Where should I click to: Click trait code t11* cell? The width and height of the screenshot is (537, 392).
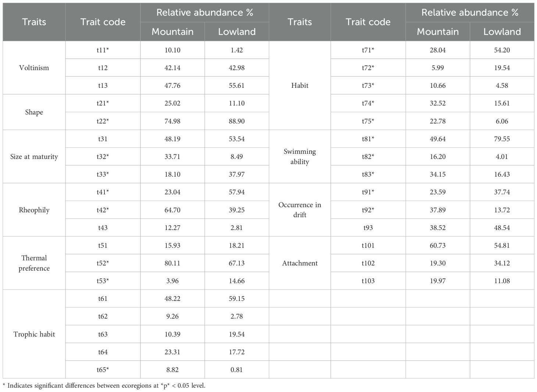[x=103, y=50]
